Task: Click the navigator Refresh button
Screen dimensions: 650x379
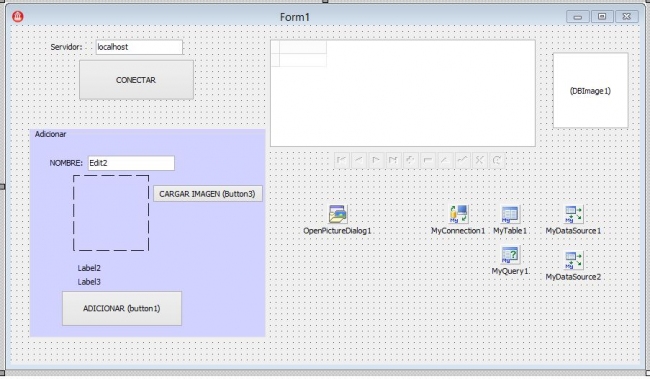Action: (497, 160)
